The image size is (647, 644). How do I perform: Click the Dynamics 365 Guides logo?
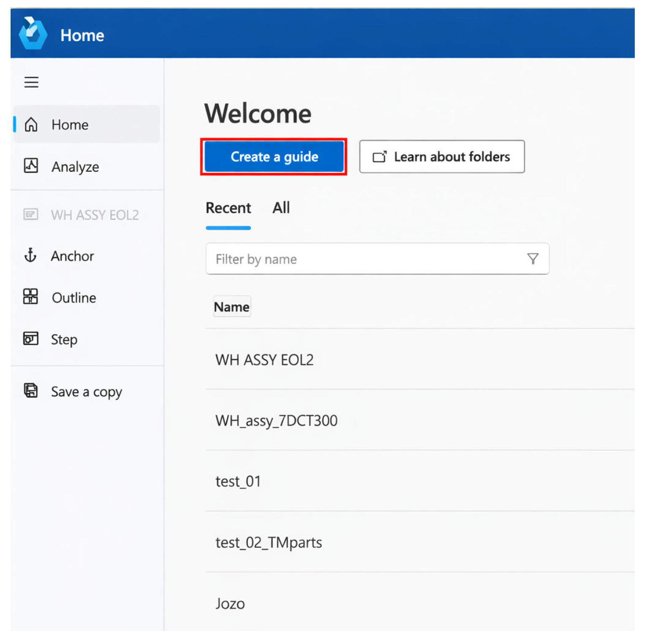pos(33,34)
